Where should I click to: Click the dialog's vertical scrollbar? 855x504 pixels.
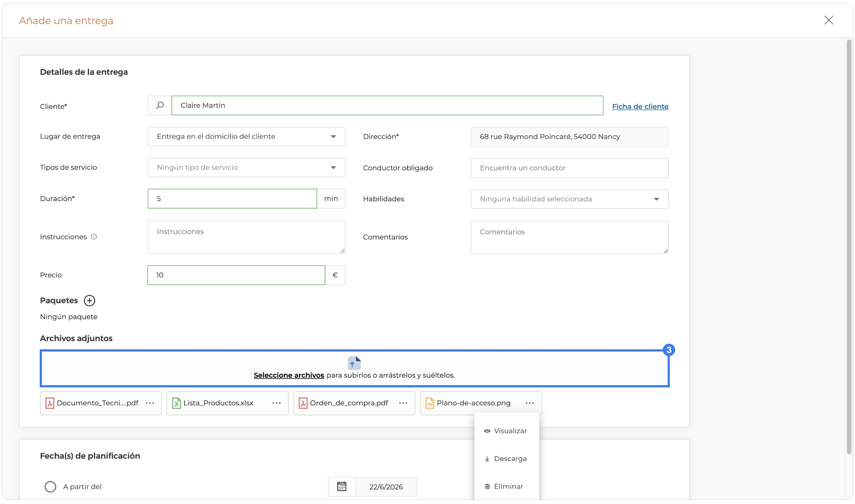[849, 247]
